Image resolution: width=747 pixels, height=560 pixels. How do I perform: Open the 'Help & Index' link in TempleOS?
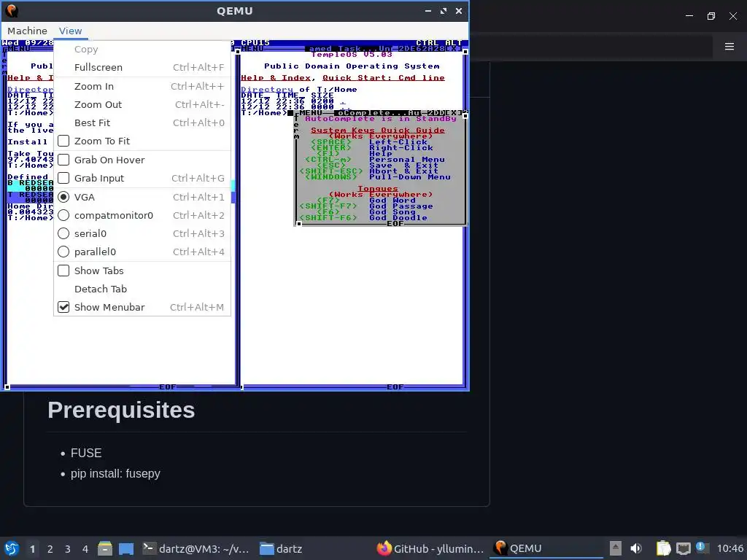point(275,77)
